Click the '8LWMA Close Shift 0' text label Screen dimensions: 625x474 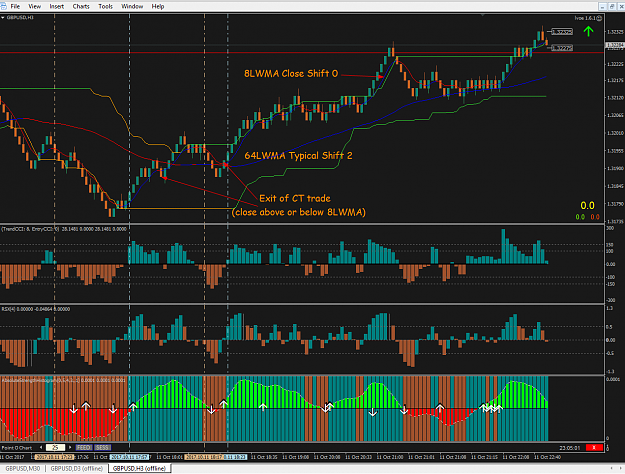click(x=291, y=74)
